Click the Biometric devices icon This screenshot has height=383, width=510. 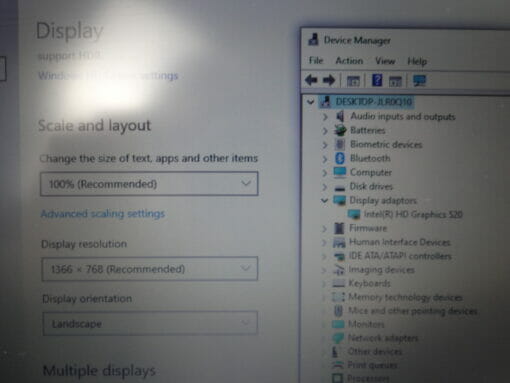(340, 144)
